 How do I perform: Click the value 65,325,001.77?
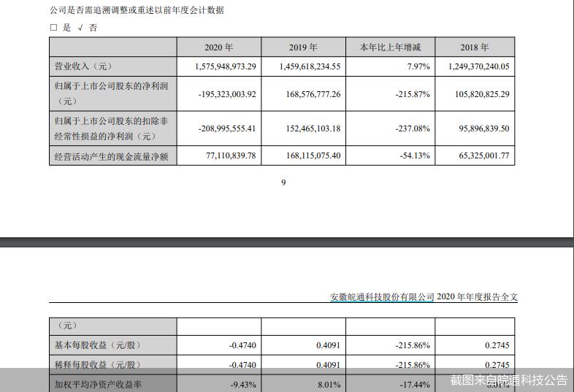(484, 155)
